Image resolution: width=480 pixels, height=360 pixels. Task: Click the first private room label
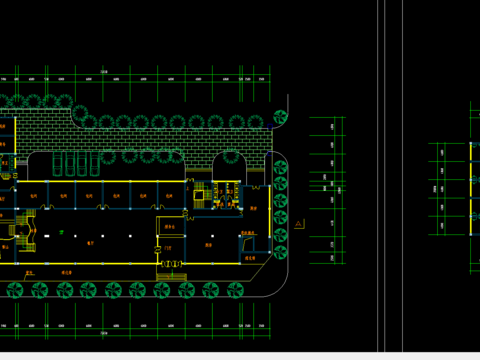[34, 196]
